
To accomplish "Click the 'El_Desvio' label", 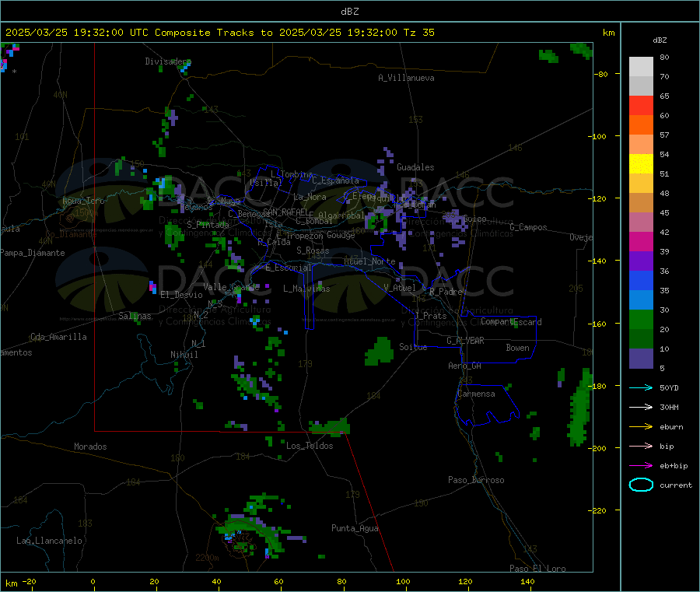I will coord(181,295).
